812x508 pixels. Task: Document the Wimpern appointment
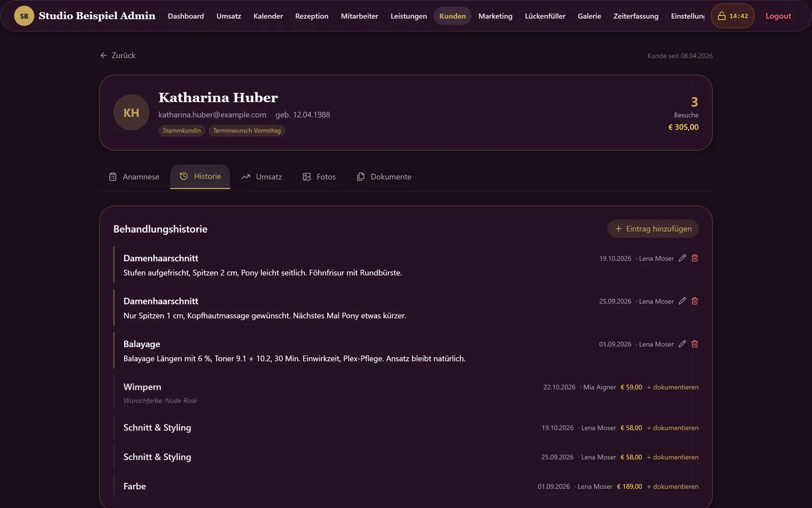tap(672, 387)
